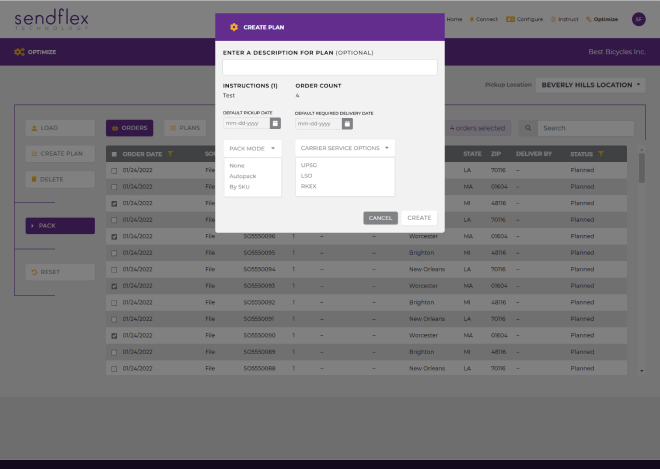Screen dimensions: 660x469
Task: Click the Delete button in sidebar
Action: [x=60, y=179]
